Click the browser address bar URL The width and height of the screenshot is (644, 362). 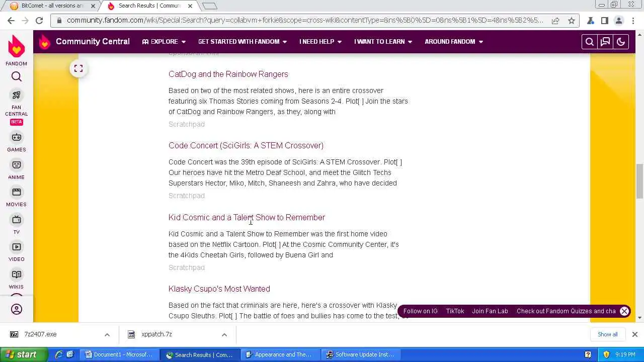coord(305,21)
